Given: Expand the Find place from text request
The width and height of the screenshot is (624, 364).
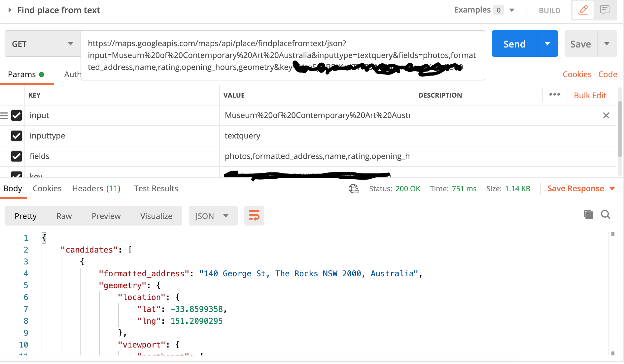Looking at the screenshot, I should click(x=10, y=10).
